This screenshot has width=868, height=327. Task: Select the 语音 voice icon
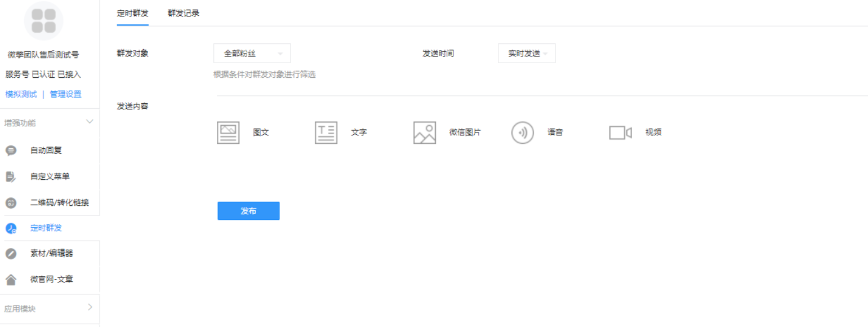pos(523,133)
